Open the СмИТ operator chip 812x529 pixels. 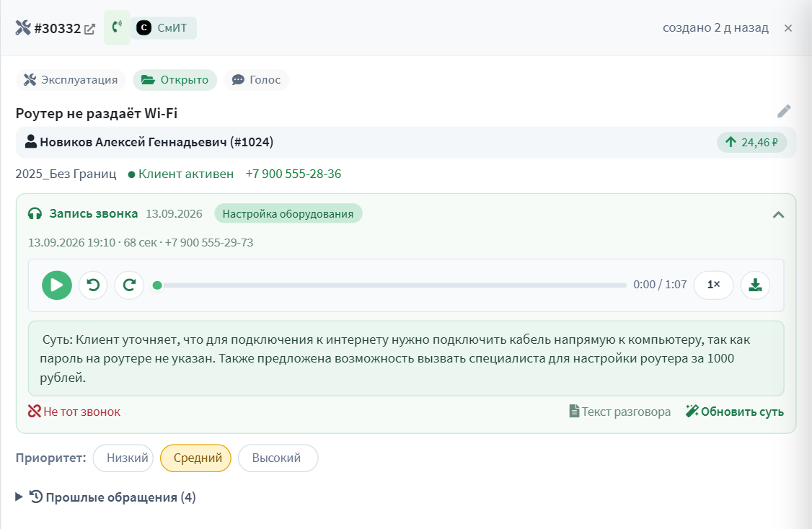(163, 28)
